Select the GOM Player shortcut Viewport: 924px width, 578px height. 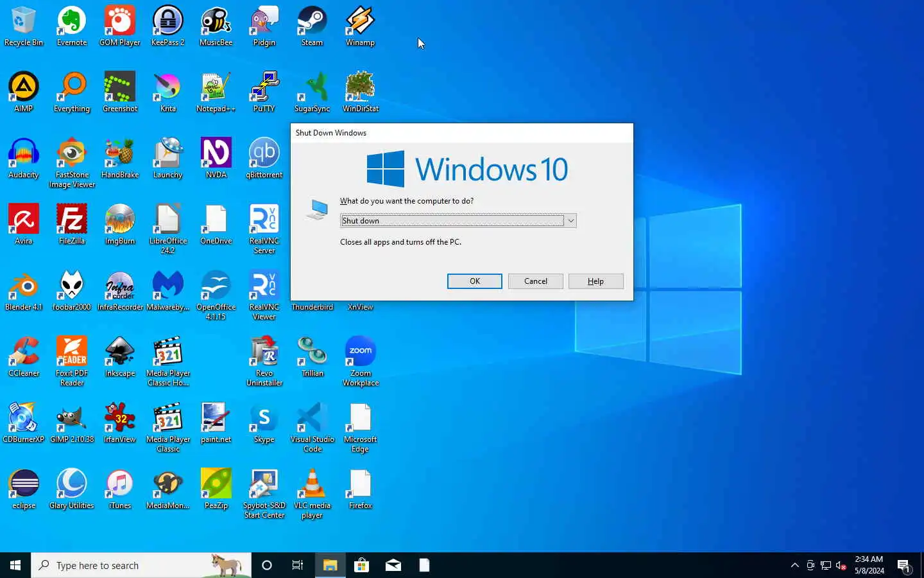pyautogui.click(x=120, y=26)
